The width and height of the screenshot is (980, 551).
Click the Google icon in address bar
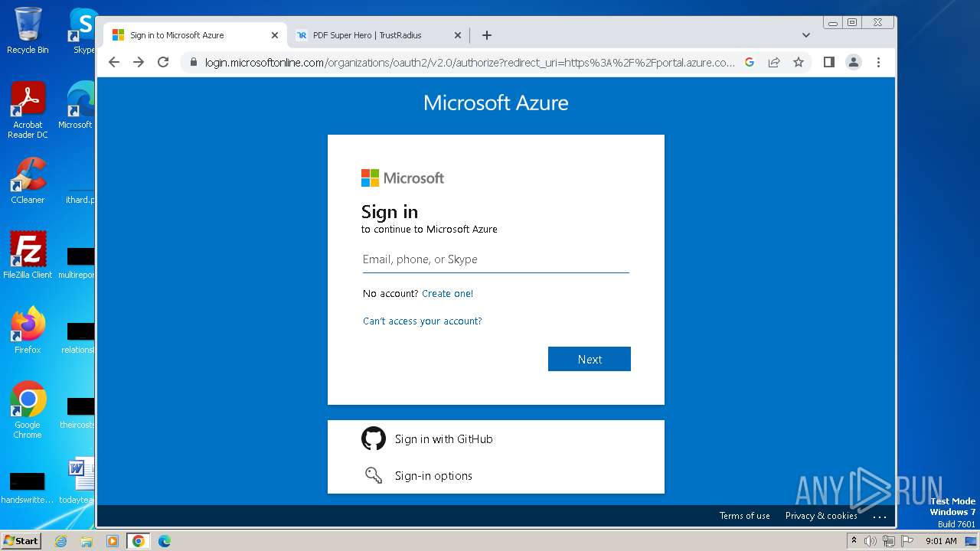click(750, 62)
